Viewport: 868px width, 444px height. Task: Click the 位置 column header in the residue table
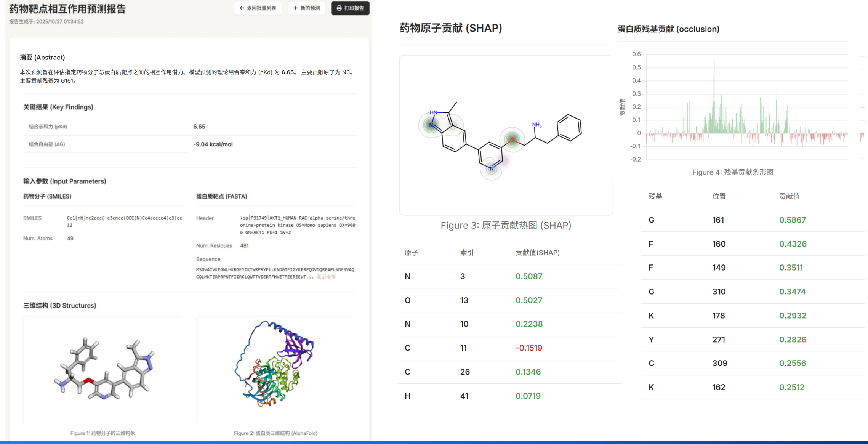(x=719, y=196)
